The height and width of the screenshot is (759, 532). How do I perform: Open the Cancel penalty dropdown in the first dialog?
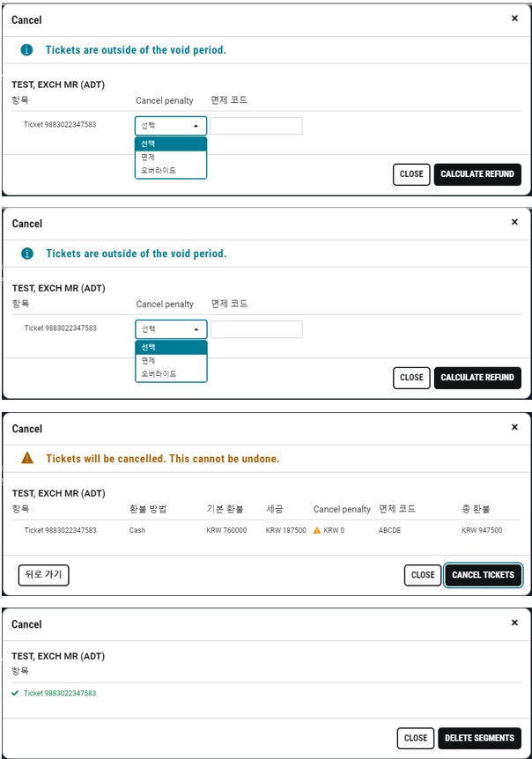click(x=171, y=126)
